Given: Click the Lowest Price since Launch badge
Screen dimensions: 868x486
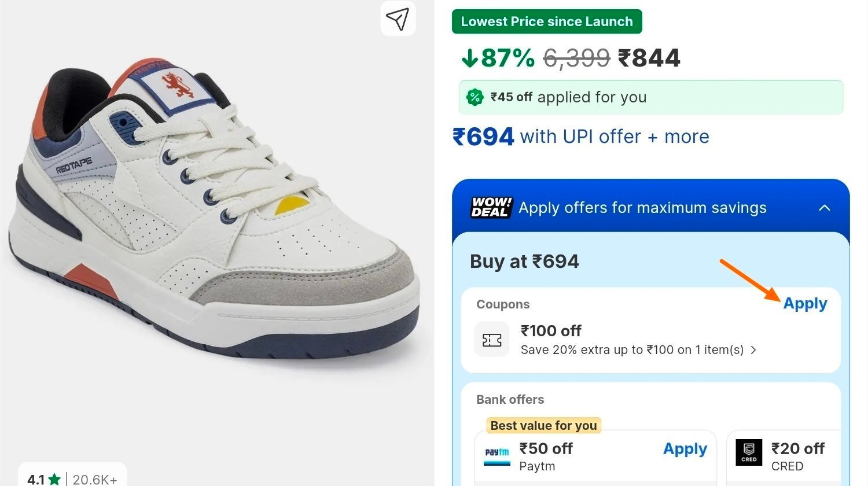Looking at the screenshot, I should 547,21.
